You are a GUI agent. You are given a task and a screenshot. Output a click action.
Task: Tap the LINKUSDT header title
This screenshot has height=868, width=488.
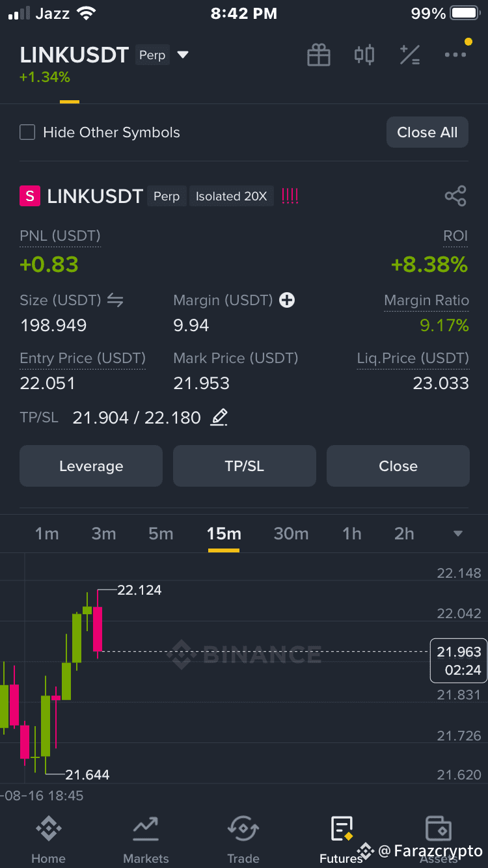point(74,55)
